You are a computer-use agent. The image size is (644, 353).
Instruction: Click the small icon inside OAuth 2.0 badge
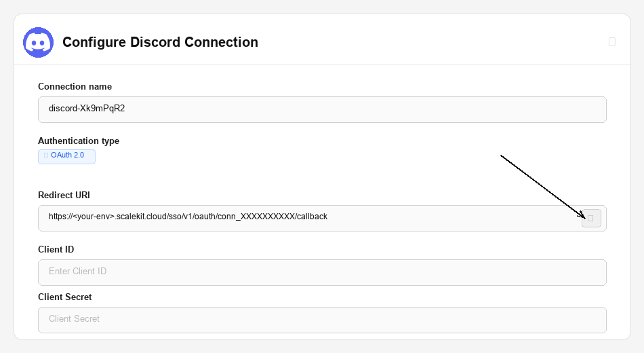pyautogui.click(x=46, y=155)
